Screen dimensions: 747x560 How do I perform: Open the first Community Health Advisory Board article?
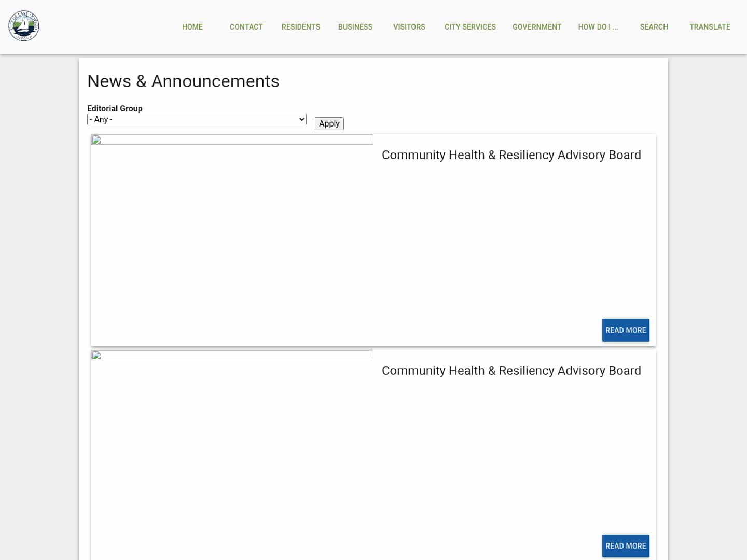[511, 155]
